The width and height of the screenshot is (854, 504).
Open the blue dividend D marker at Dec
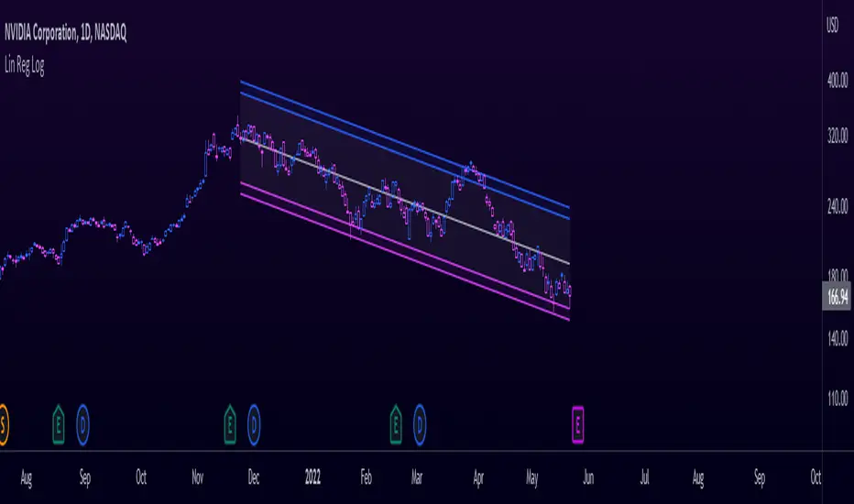[x=254, y=424]
